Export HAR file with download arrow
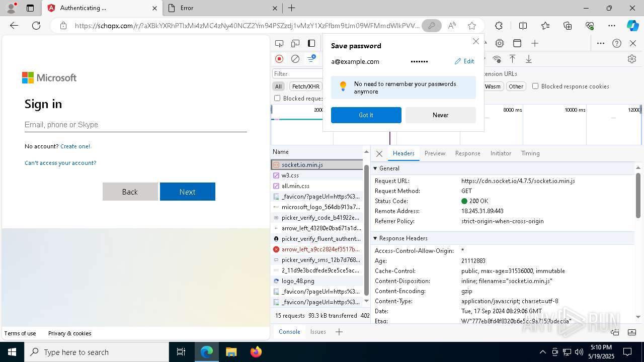Image resolution: width=644 pixels, height=362 pixels. click(529, 59)
